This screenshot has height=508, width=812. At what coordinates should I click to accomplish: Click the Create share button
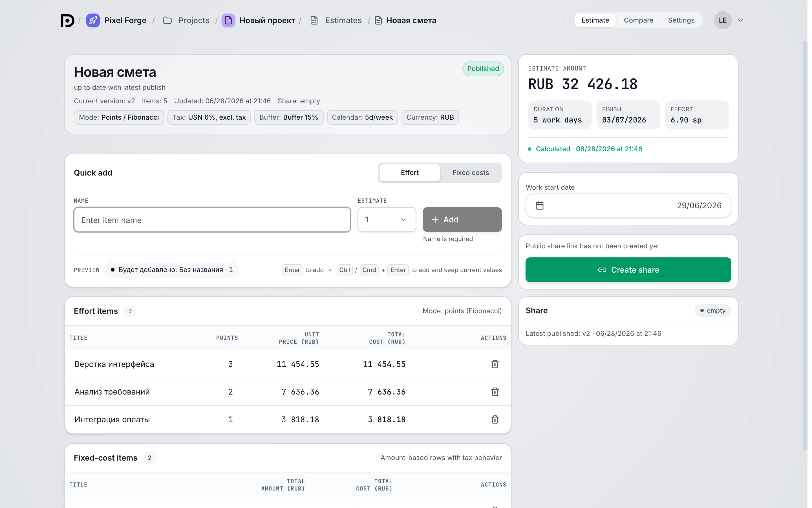click(x=628, y=270)
